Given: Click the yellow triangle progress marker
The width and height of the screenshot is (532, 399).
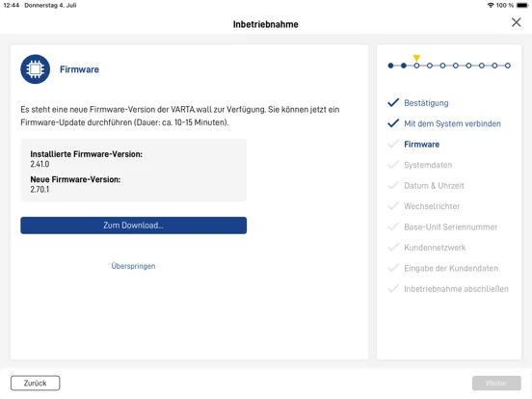Looking at the screenshot, I should pos(416,58).
